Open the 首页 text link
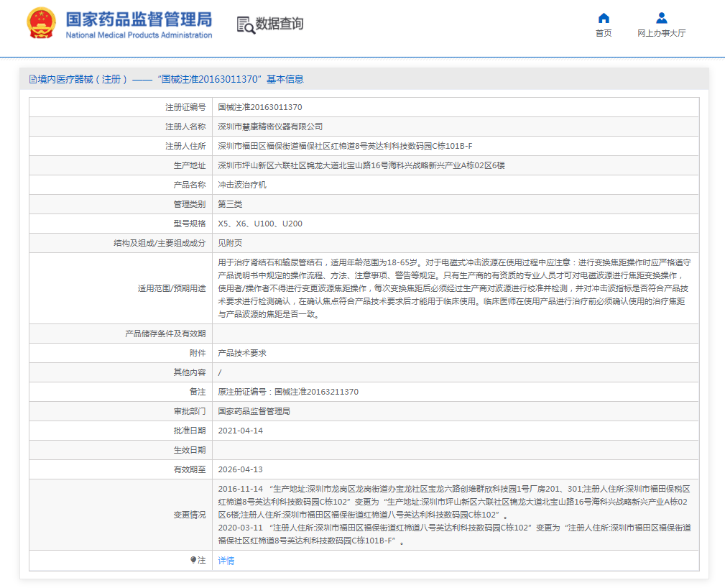This screenshot has width=725, height=588. point(604,33)
